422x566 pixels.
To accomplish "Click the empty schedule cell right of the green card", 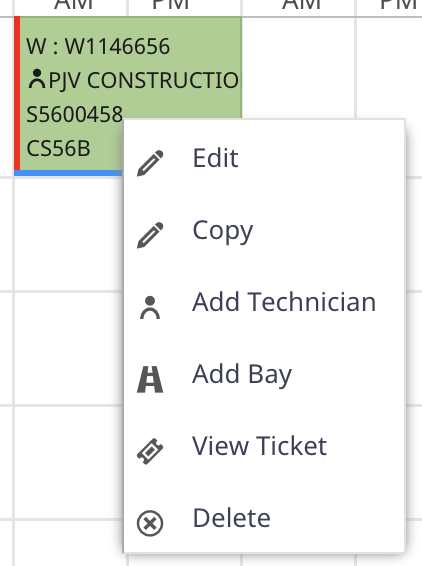I will pyautogui.click(x=299, y=68).
